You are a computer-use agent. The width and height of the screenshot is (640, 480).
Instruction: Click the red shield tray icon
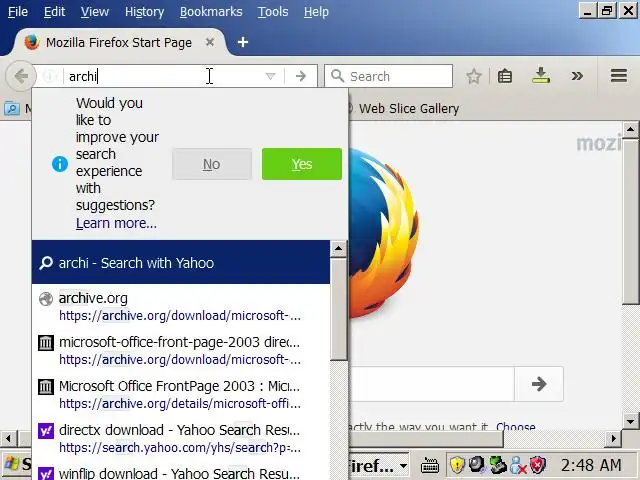click(x=538, y=465)
